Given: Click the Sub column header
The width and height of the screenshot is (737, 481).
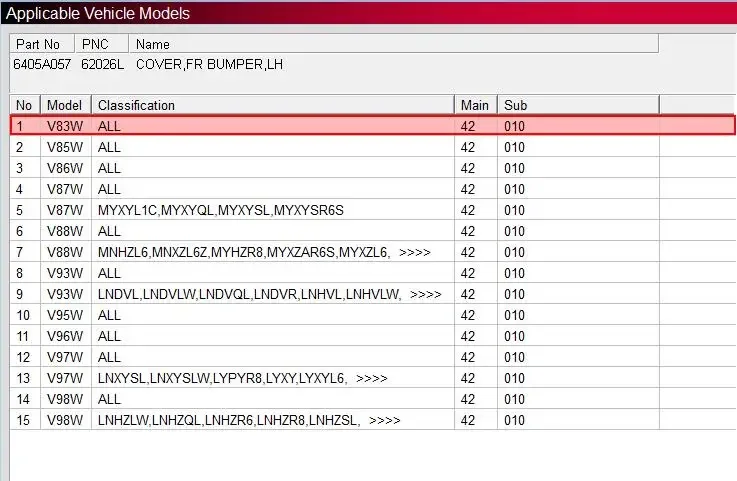Looking at the screenshot, I should coord(579,105).
